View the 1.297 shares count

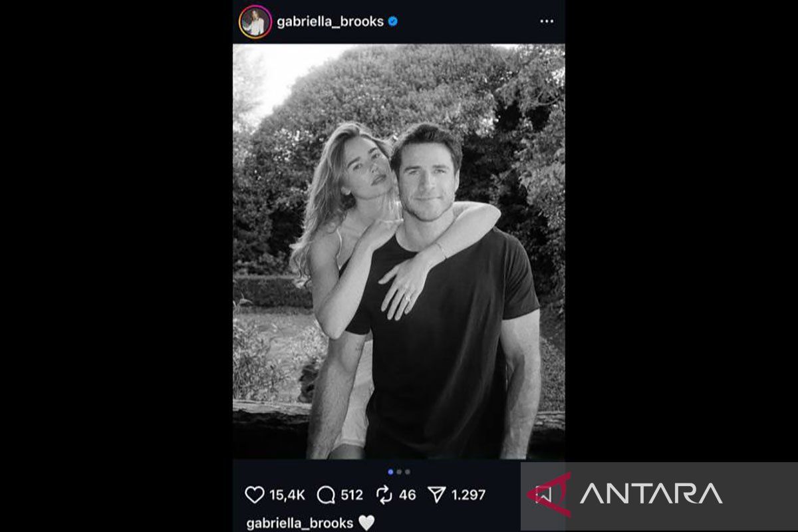pos(468,495)
